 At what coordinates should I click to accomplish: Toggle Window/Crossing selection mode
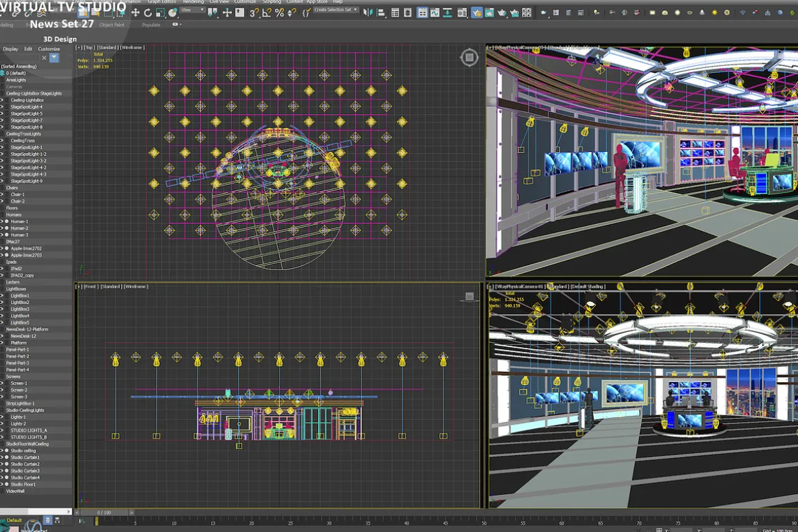pyautogui.click(x=120, y=12)
